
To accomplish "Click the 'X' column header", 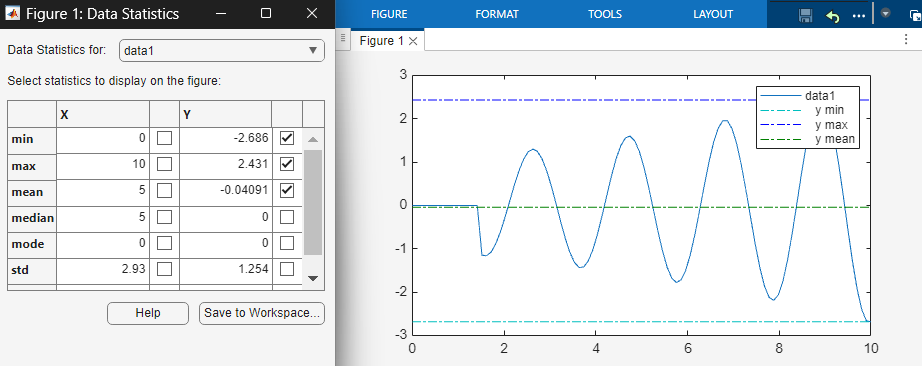I will (x=103, y=115).
